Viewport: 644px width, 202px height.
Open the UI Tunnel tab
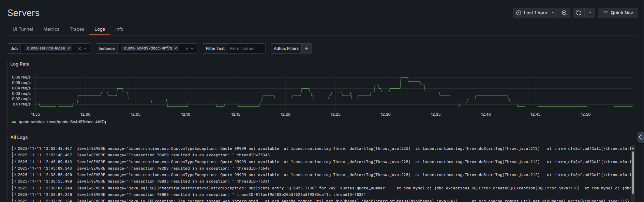pyautogui.click(x=23, y=29)
